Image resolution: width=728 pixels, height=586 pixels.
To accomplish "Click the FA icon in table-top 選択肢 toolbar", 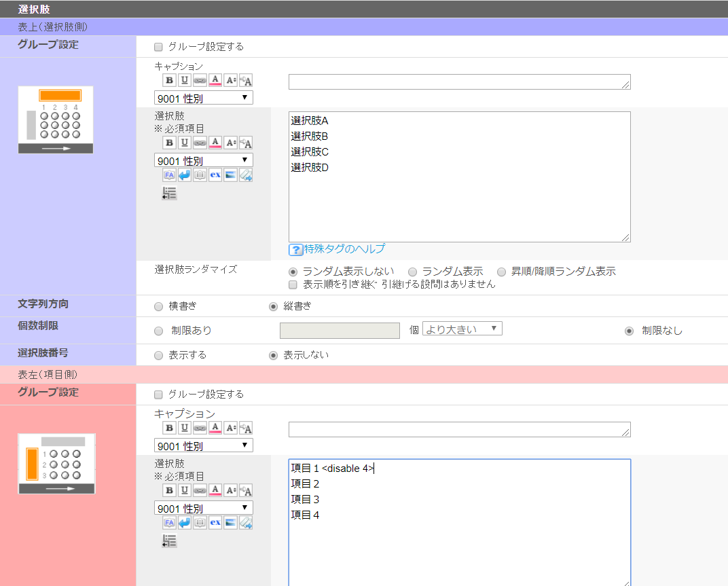I will pyautogui.click(x=169, y=175).
